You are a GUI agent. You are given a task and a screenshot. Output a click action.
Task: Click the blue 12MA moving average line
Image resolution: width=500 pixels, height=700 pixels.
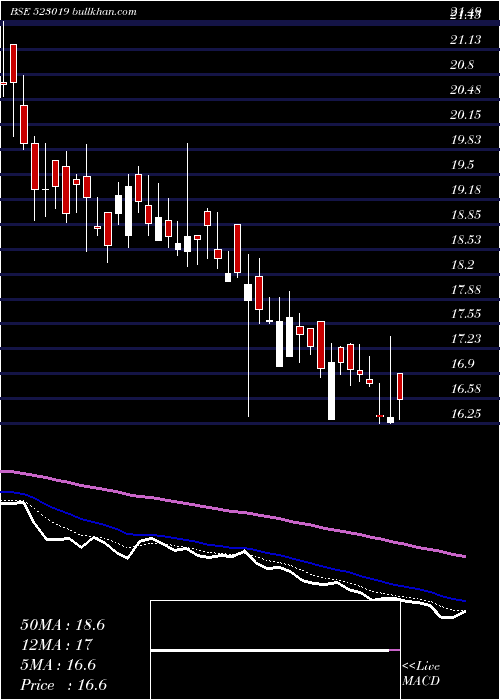(x=232, y=546)
